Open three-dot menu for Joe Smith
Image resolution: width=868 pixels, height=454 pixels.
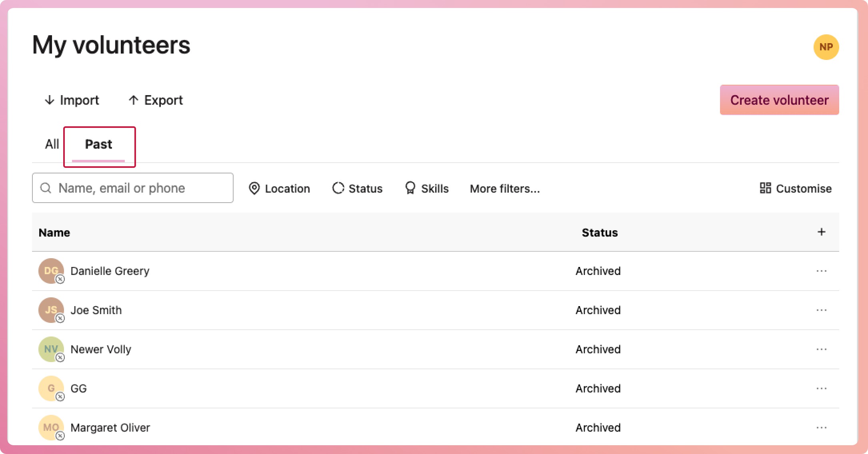pos(821,310)
